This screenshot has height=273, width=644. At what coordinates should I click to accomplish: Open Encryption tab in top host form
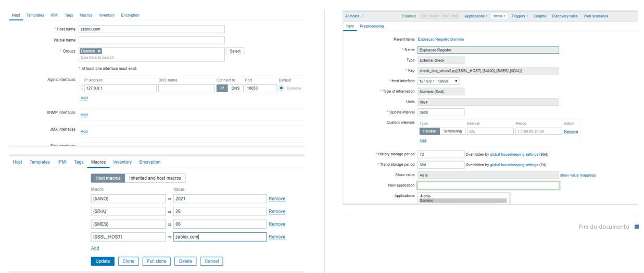[x=130, y=15]
